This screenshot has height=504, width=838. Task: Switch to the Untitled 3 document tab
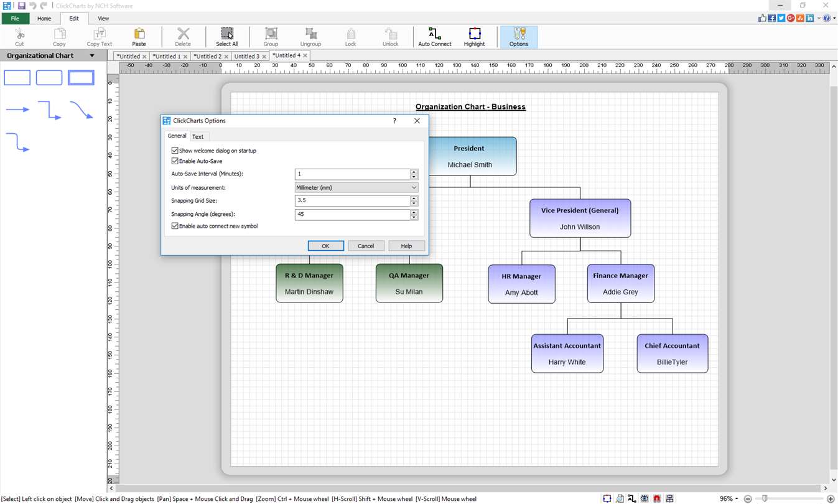coord(246,56)
